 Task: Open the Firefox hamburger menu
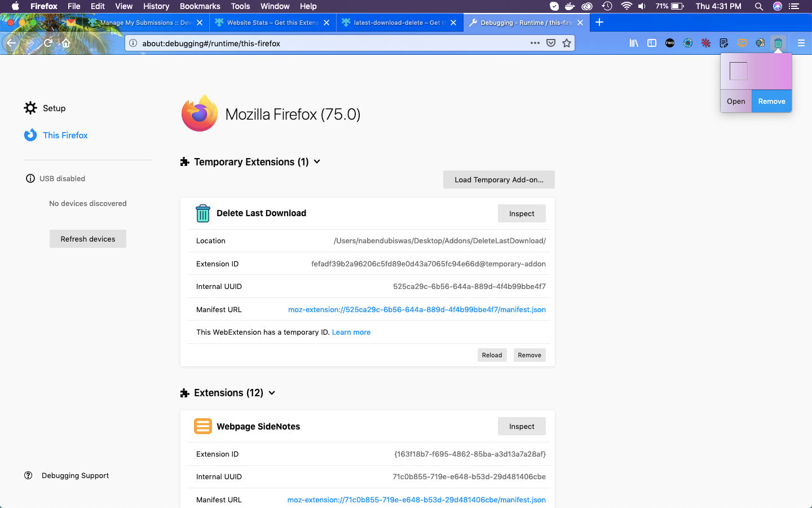click(801, 43)
